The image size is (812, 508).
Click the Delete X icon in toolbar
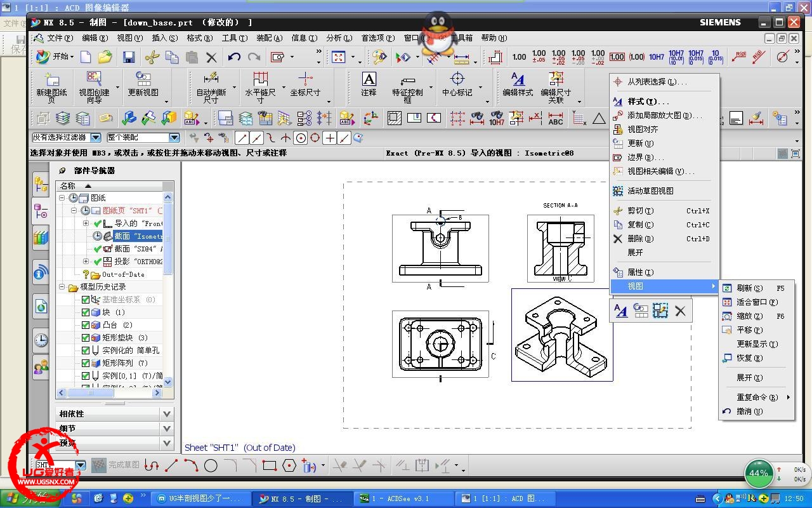click(x=212, y=57)
